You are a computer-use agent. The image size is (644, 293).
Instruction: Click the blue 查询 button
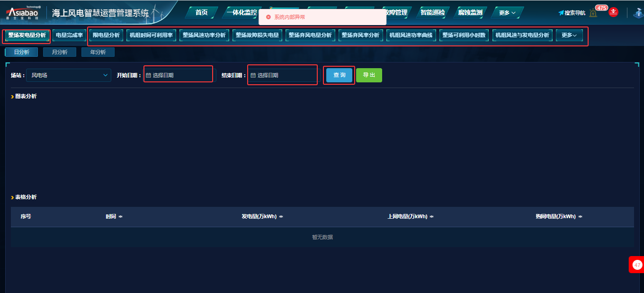point(339,75)
